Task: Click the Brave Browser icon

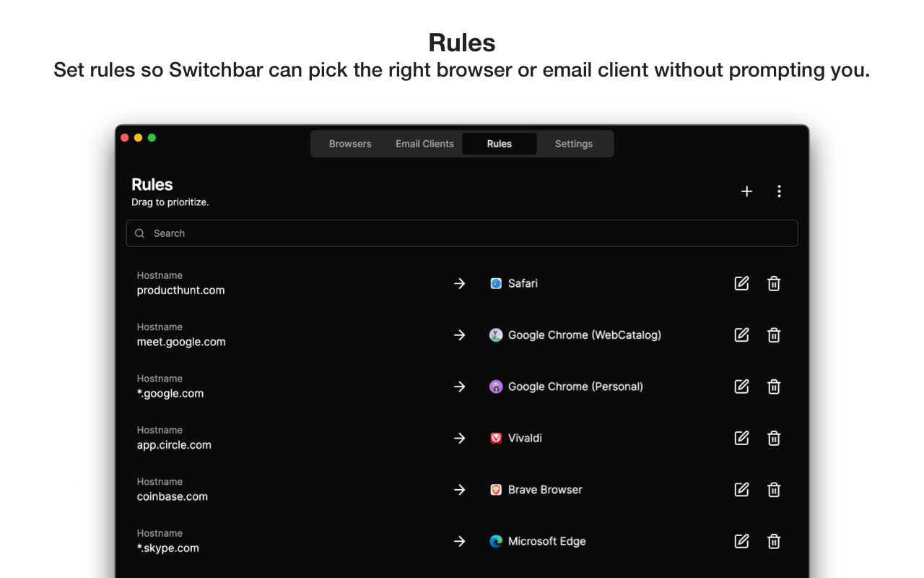Action: 496,490
